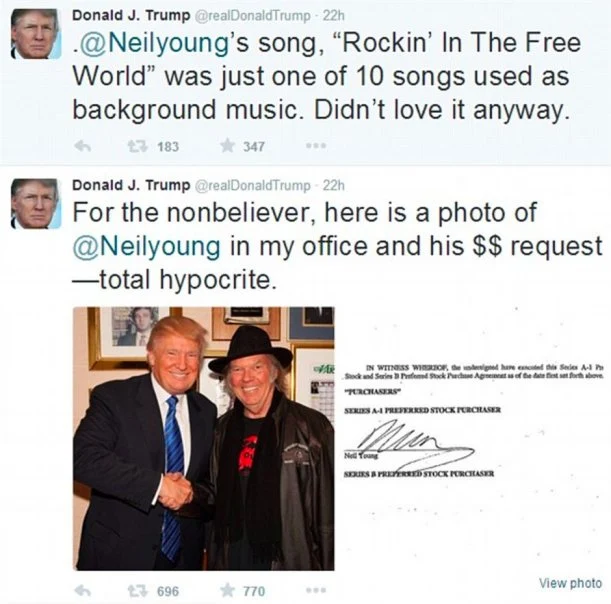Screen dimensions: 611x604
Task: Click reply arrow on second tweet
Action: pyautogui.click(x=83, y=591)
